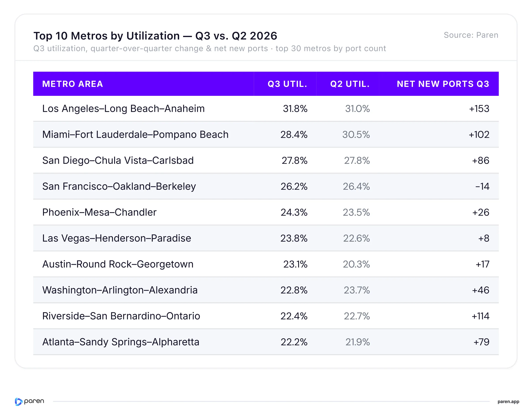
Task: Click the 26.2% Q3 value for San Francisco
Action: (x=294, y=187)
